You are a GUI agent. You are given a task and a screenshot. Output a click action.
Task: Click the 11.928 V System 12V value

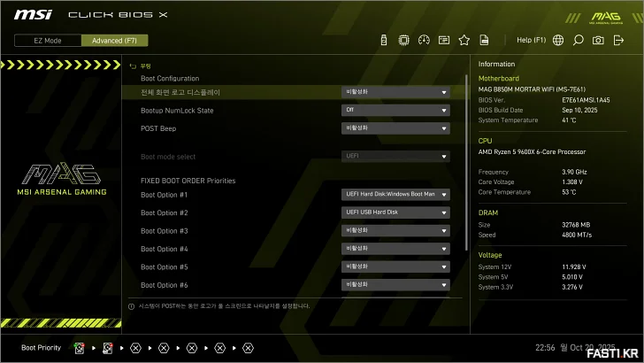[574, 267]
